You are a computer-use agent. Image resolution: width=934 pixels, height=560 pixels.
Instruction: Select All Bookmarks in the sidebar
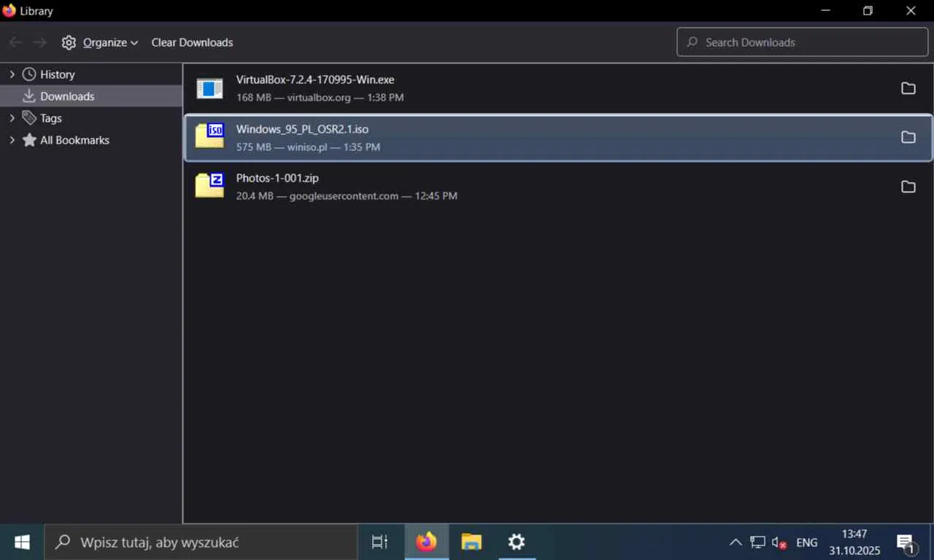click(74, 140)
